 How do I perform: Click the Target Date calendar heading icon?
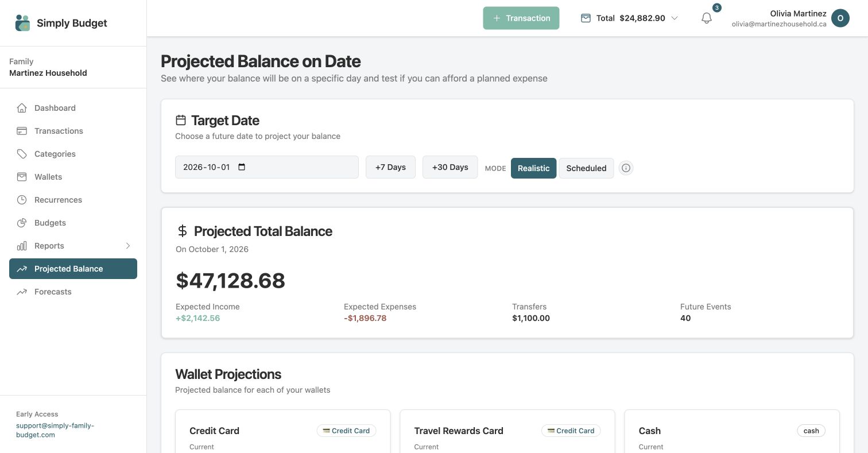coord(181,120)
